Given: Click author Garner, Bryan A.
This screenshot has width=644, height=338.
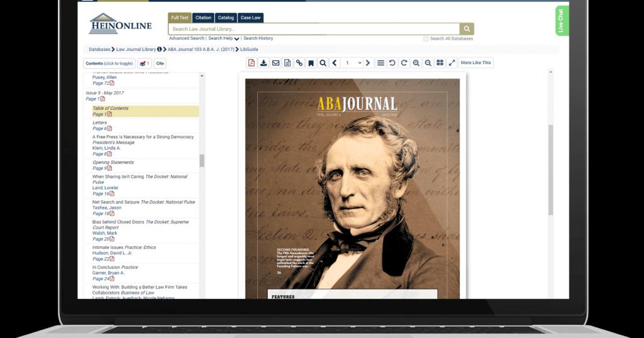Looking at the screenshot, I should tap(108, 273).
